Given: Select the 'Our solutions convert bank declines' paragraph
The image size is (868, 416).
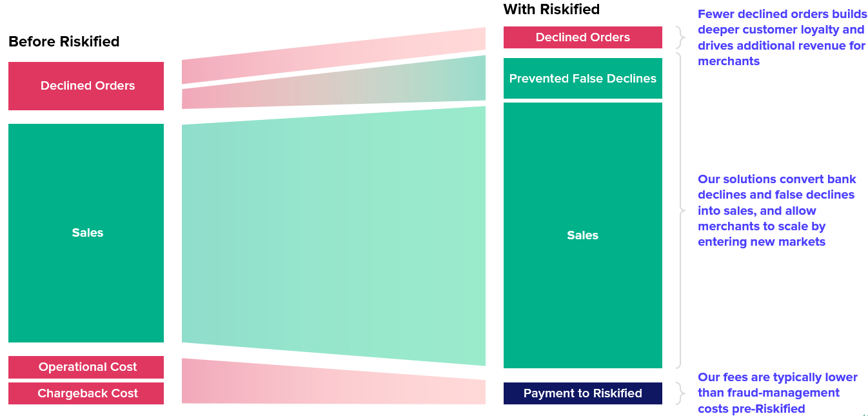Looking at the screenshot, I should (x=776, y=210).
